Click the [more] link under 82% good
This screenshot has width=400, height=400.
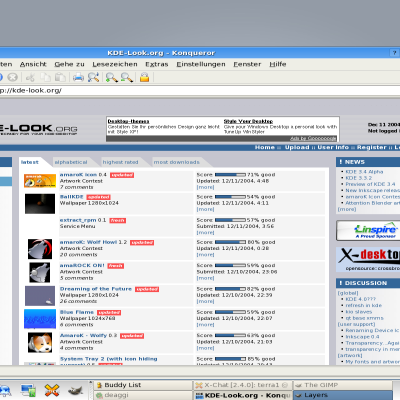click(x=205, y=301)
